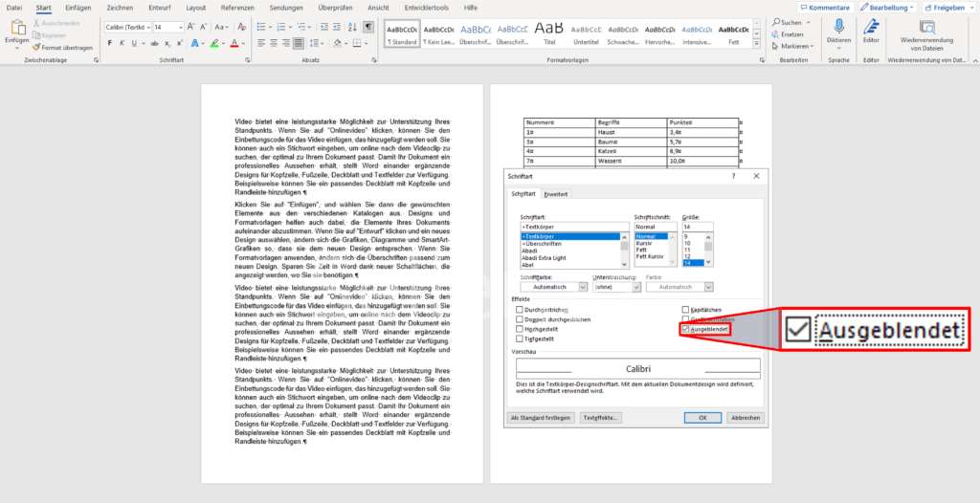This screenshot has height=503, width=980.
Task: Decrease paragraph indent
Action: 323,27
